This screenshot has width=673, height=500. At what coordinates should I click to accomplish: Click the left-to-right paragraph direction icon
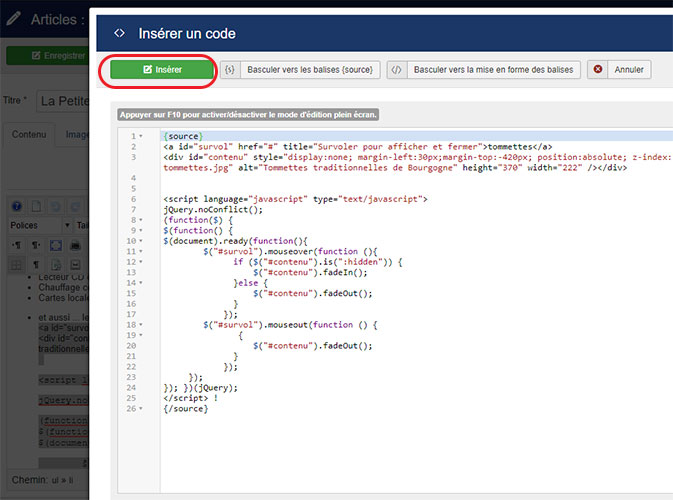click(x=17, y=245)
